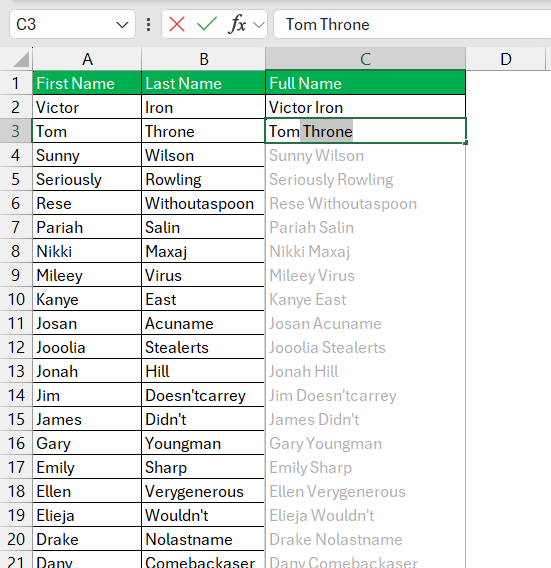Click suggested text Rese Withoutaspoon
551x568 pixels.
coord(343,204)
